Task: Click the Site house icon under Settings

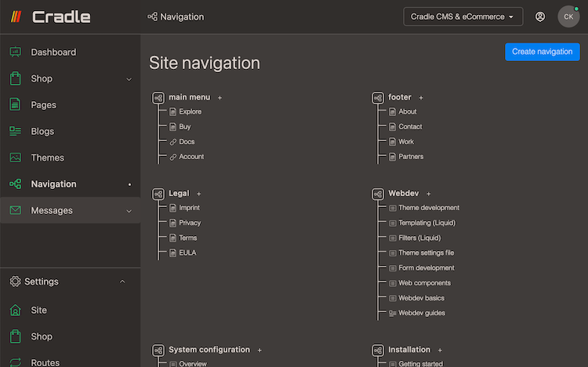Action: click(x=16, y=310)
